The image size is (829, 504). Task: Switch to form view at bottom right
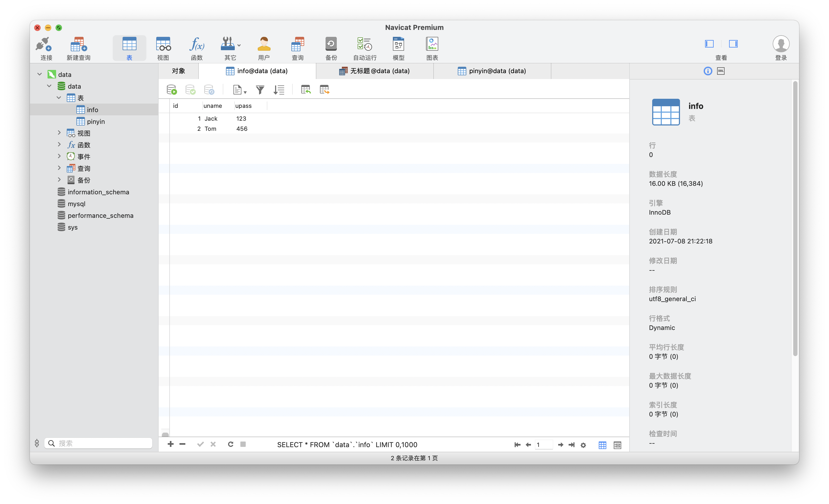click(617, 445)
